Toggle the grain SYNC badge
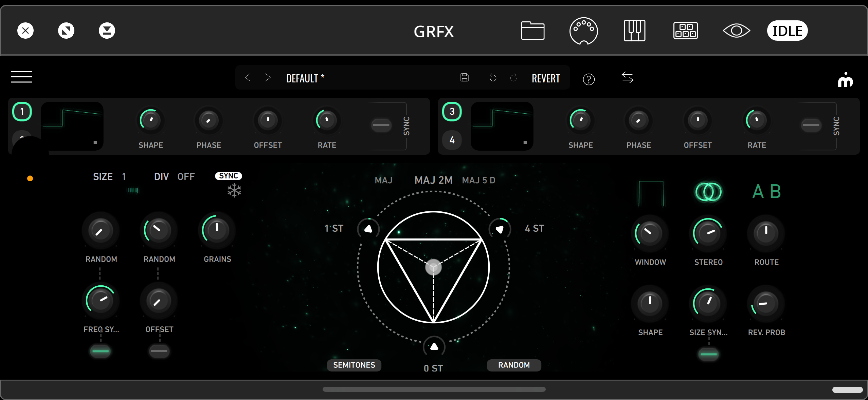The image size is (868, 400). (228, 176)
